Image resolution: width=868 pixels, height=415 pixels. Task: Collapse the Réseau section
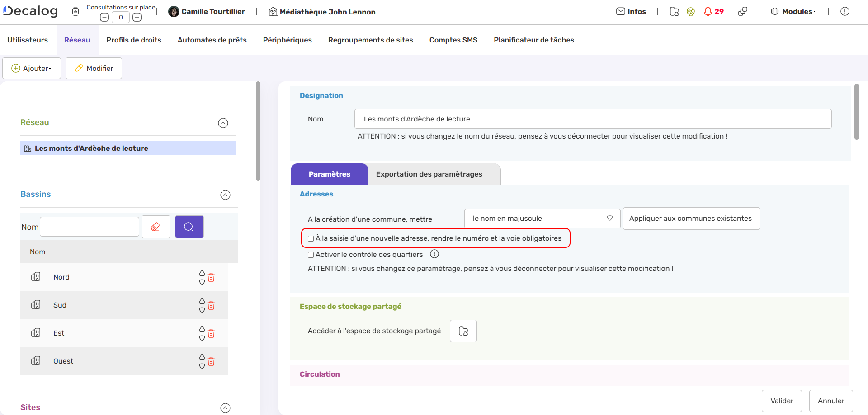pos(223,123)
